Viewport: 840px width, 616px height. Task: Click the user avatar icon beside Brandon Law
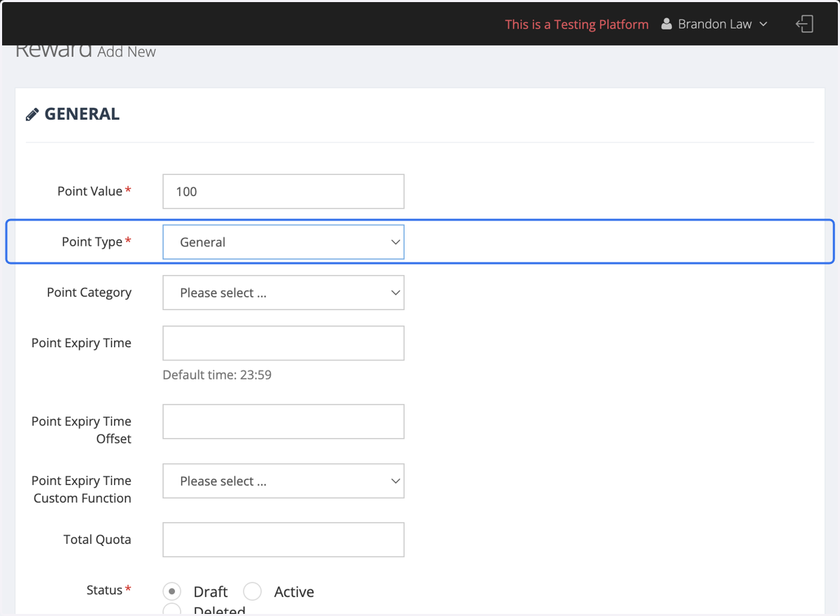coord(667,24)
